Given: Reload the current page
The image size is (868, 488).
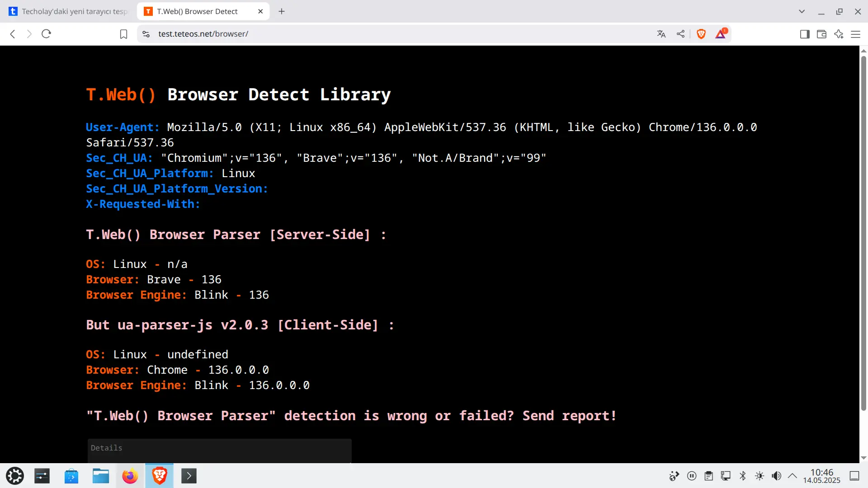Looking at the screenshot, I should click(x=46, y=34).
